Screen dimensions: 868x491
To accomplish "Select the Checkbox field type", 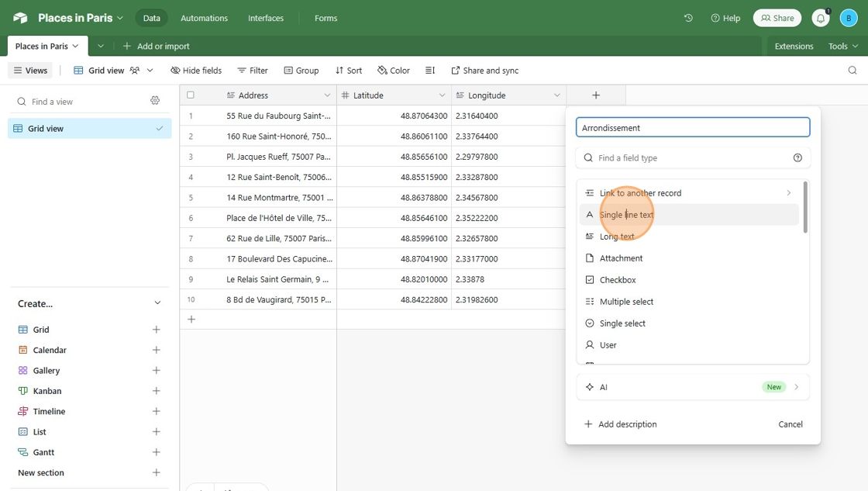I will click(x=618, y=280).
